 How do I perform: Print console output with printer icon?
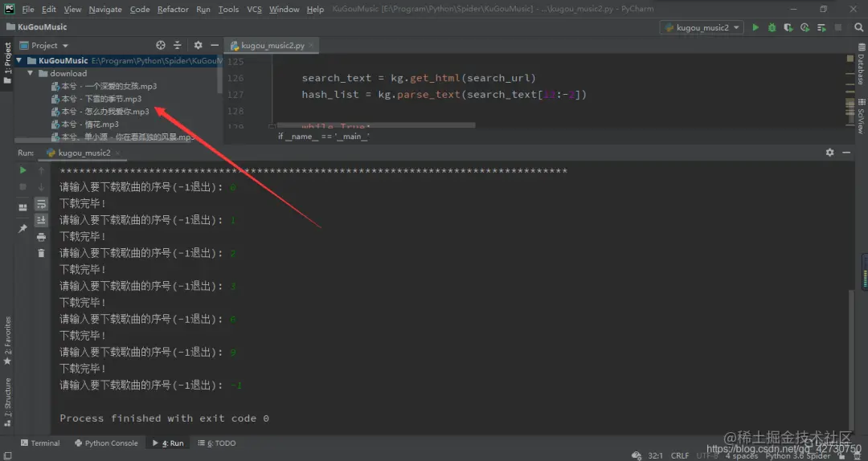pyautogui.click(x=41, y=237)
